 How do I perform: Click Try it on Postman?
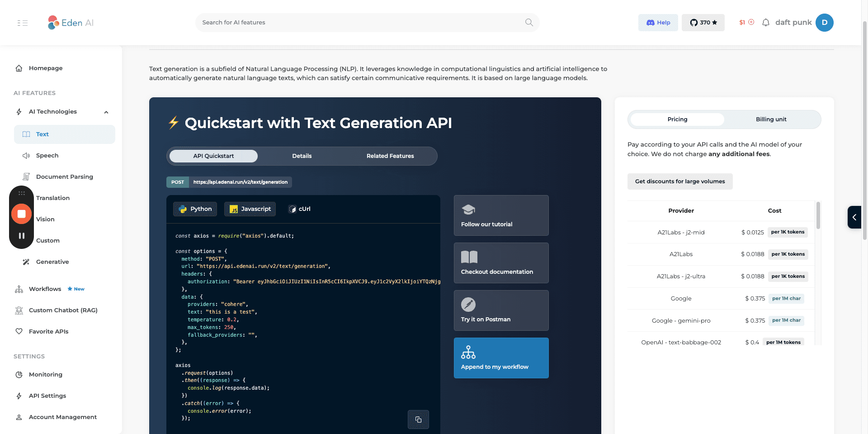[x=501, y=310]
